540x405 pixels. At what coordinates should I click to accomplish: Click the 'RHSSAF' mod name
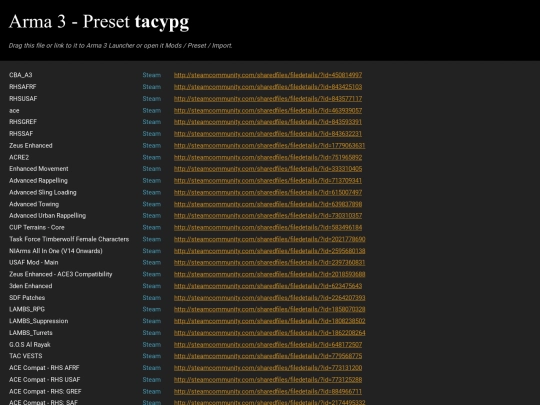pyautogui.click(x=21, y=134)
